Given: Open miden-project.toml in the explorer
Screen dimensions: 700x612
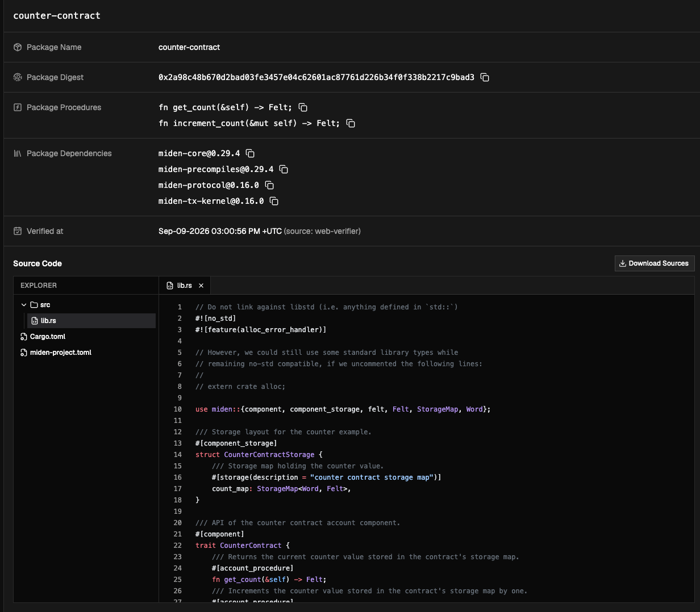Looking at the screenshot, I should coord(61,353).
